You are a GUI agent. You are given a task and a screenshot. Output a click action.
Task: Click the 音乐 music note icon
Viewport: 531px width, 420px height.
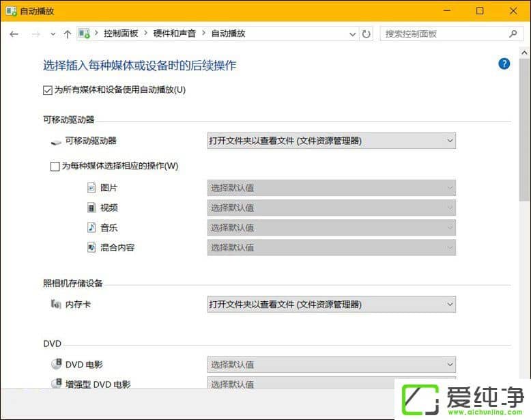click(x=91, y=227)
